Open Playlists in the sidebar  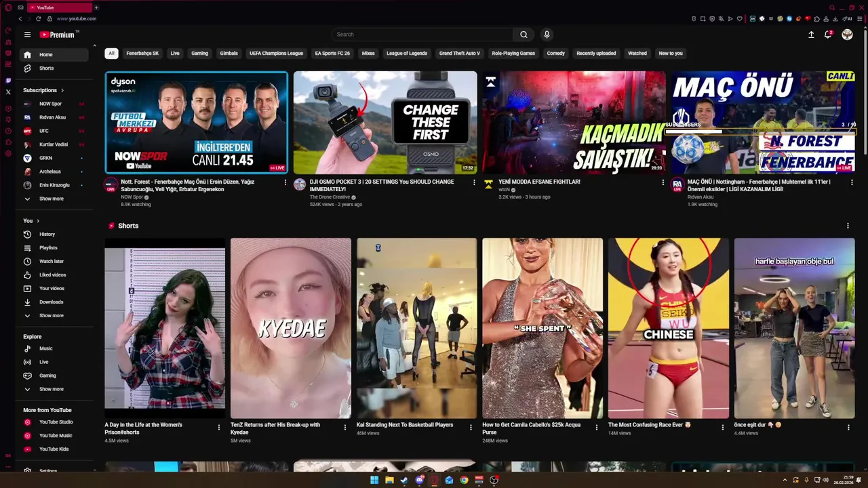click(52, 248)
